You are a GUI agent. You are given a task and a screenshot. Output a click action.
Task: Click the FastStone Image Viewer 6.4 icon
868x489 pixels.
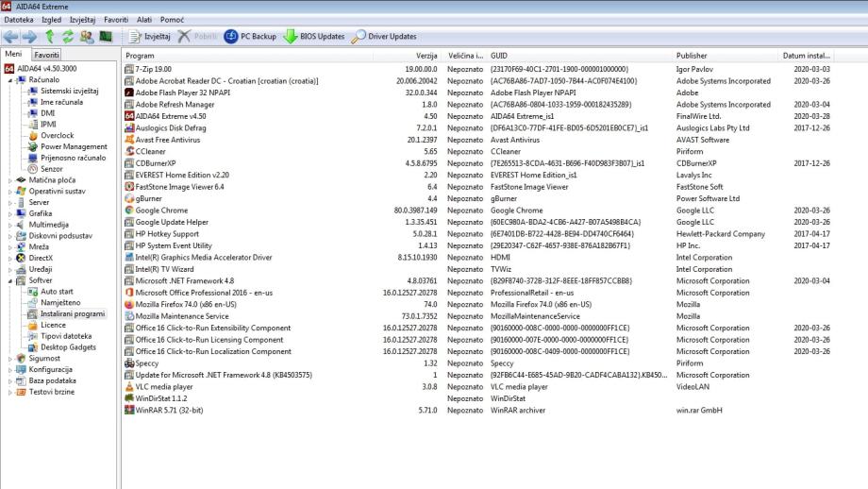129,187
